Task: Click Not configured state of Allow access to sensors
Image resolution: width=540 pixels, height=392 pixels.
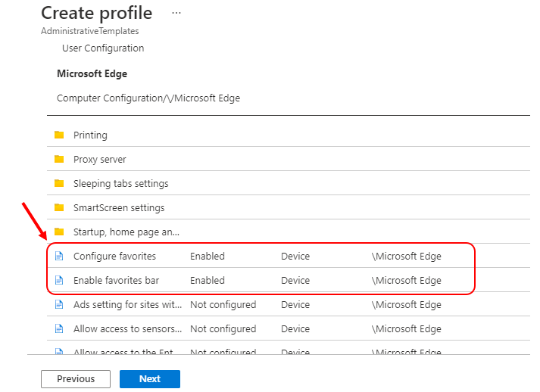Action: [x=223, y=329]
